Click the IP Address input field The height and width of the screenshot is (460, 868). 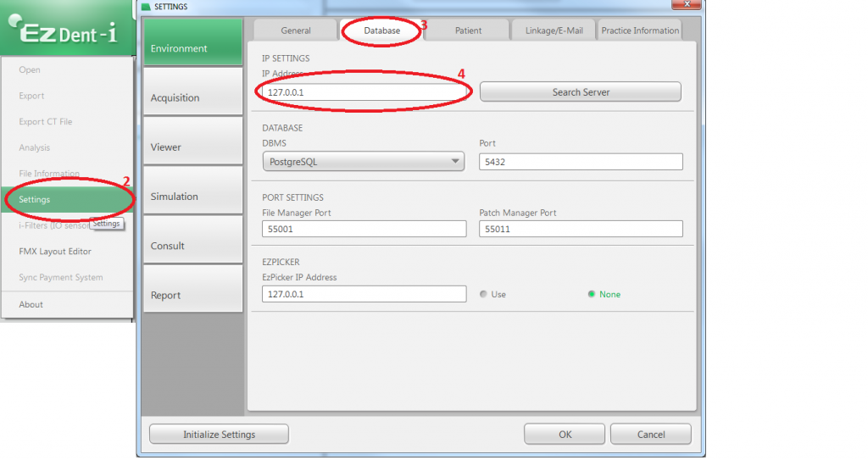[364, 91]
